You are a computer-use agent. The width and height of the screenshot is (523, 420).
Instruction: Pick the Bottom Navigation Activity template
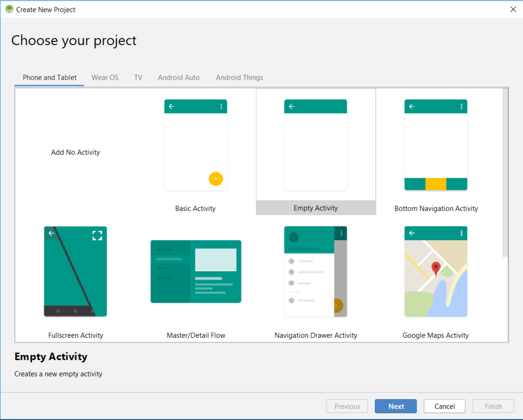tap(436, 145)
